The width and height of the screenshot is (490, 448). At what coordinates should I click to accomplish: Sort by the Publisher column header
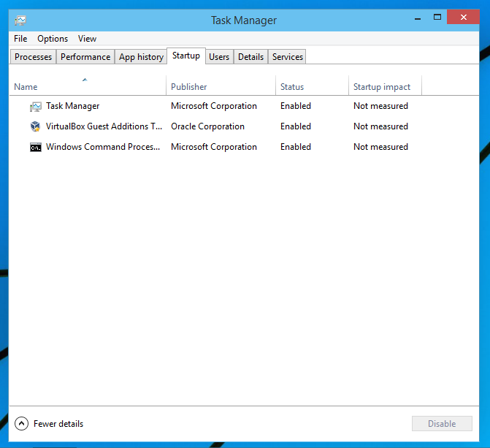(x=221, y=85)
